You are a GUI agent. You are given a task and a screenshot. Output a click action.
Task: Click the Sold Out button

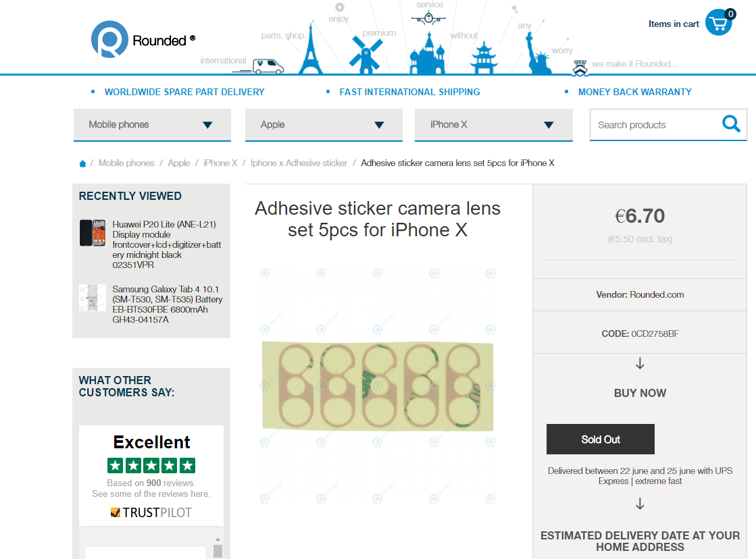click(600, 439)
